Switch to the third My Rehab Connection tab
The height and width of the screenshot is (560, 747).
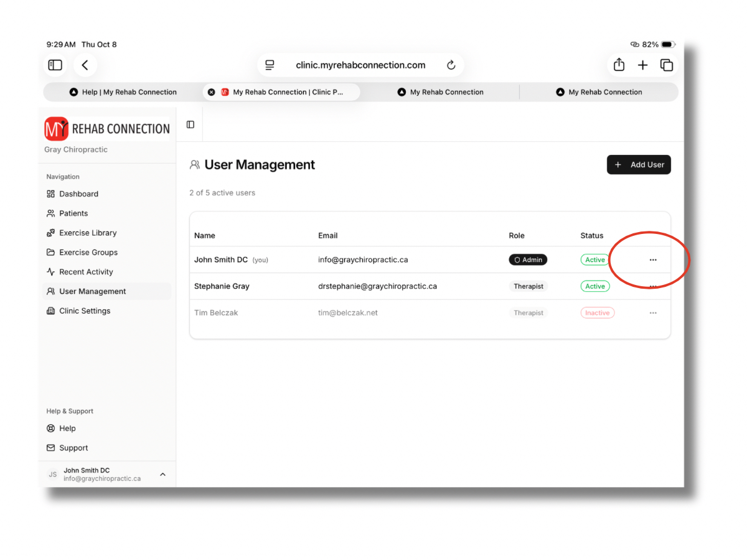440,92
